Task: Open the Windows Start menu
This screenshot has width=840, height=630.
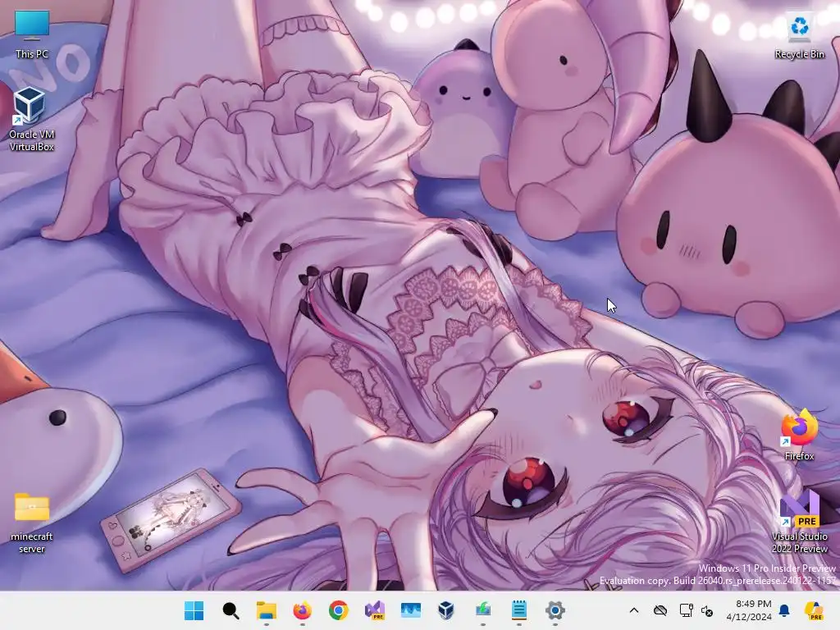Action: pos(194,610)
